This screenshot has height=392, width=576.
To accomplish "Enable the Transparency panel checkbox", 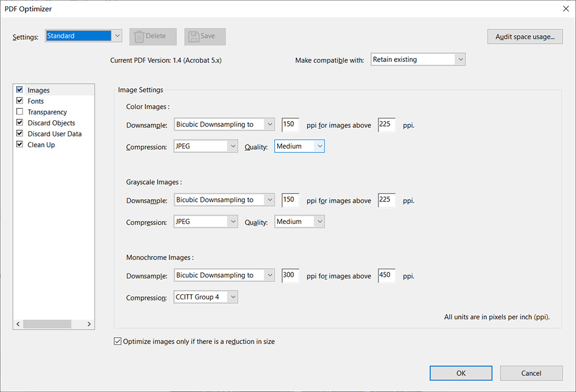I will [x=20, y=112].
